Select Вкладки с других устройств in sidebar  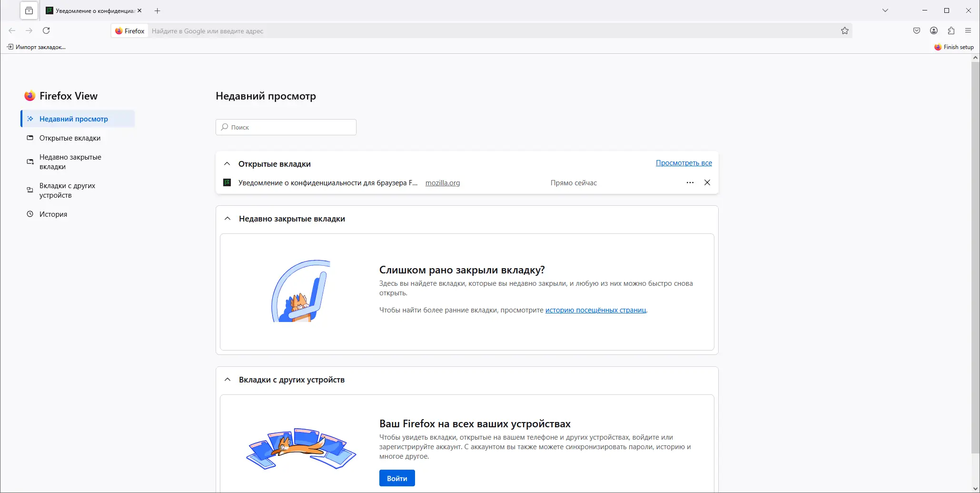click(67, 190)
